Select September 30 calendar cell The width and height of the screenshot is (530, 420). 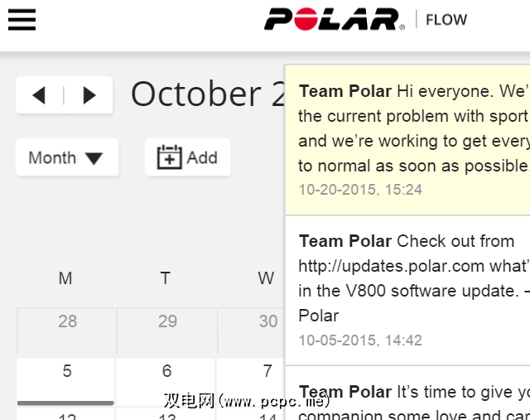(267, 330)
